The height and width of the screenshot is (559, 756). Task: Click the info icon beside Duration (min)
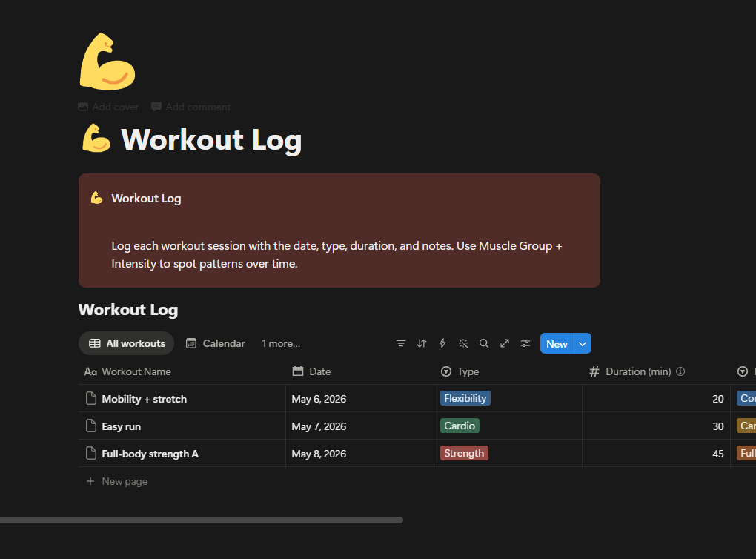click(x=680, y=371)
